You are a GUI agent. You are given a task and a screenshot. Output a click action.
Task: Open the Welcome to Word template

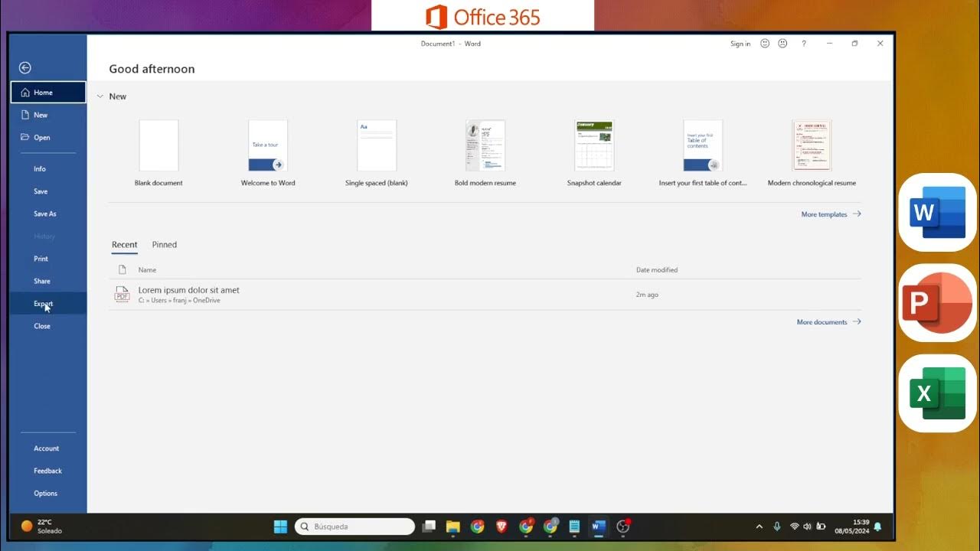click(268, 153)
